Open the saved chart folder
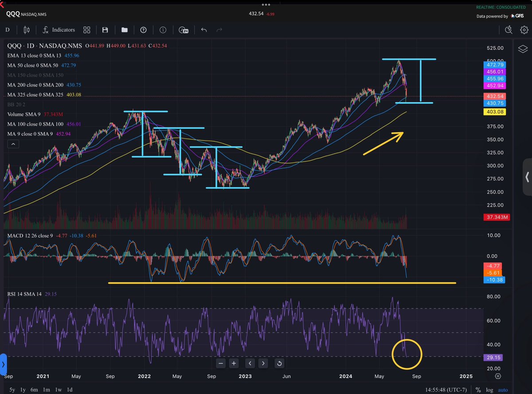The height and width of the screenshot is (394, 532). click(124, 30)
